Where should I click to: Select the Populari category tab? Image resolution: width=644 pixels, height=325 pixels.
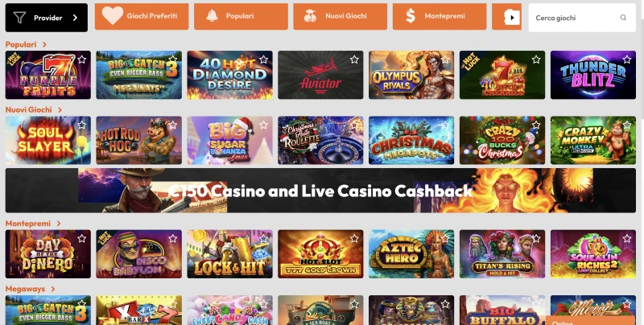click(x=241, y=16)
